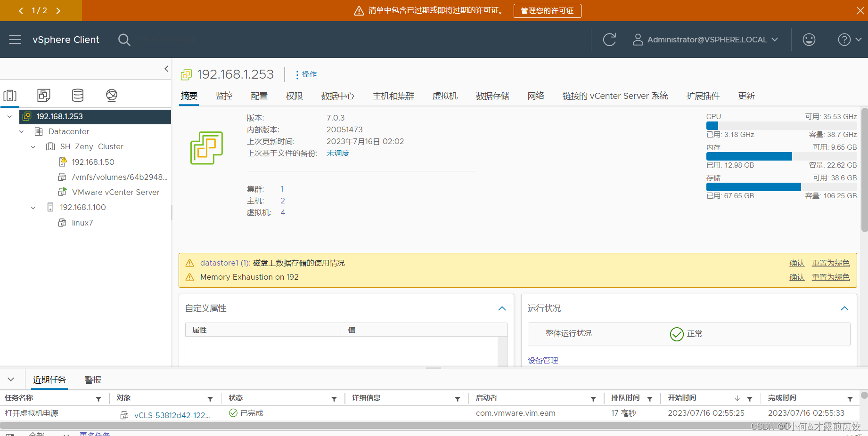
Task: Click the CPU usage bar
Action: 781,126
